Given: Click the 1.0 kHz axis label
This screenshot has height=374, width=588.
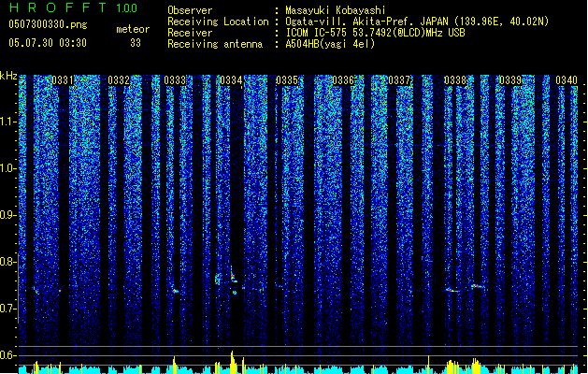Looking at the screenshot, I should [8, 168].
